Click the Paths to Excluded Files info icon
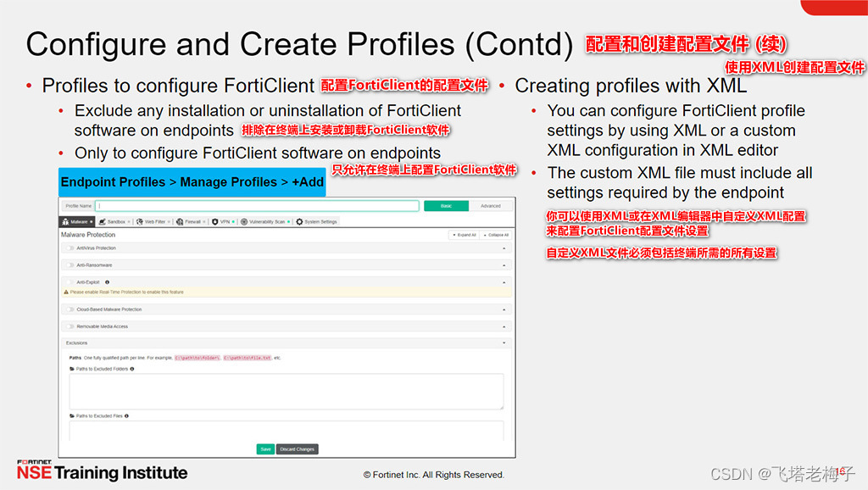The width and height of the screenshot is (868, 490). click(127, 415)
